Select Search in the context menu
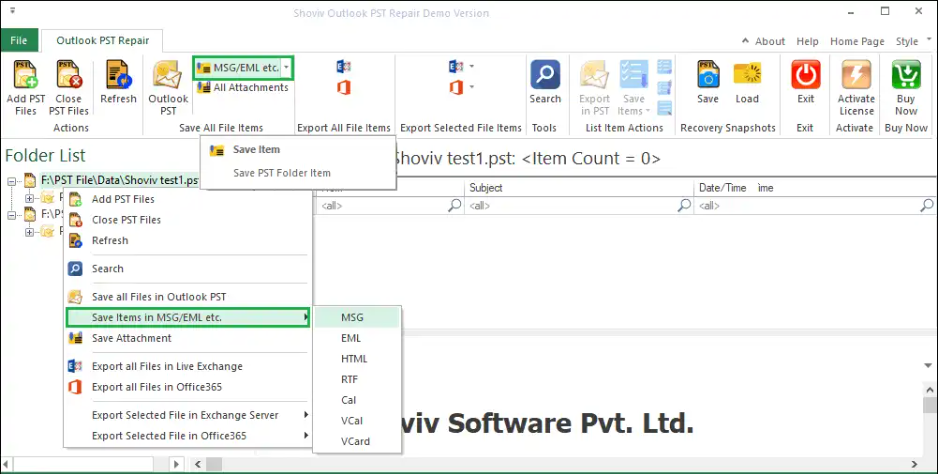Screen dimensions: 939x474 click(187, 269)
